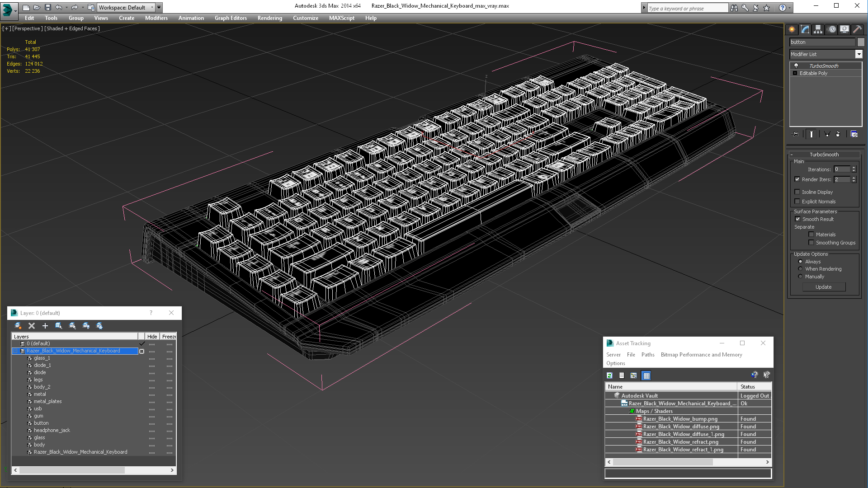Expand Editable Poly in modifier stack
This screenshot has height=488, width=868.
(795, 73)
